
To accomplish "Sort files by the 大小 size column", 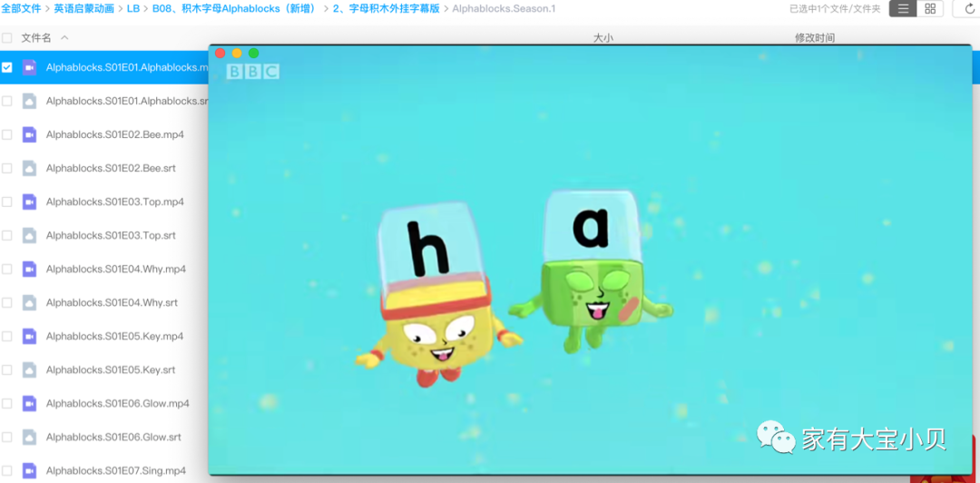I will coord(603,37).
